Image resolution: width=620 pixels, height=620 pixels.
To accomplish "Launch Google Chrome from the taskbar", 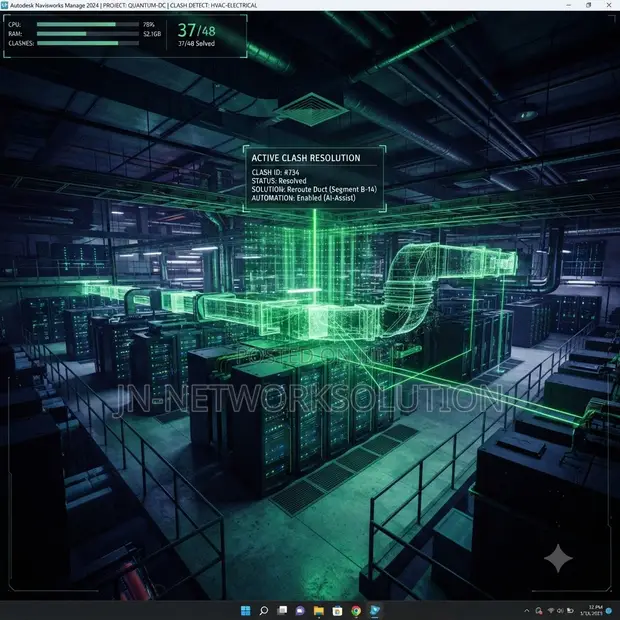I will pyautogui.click(x=356, y=611).
